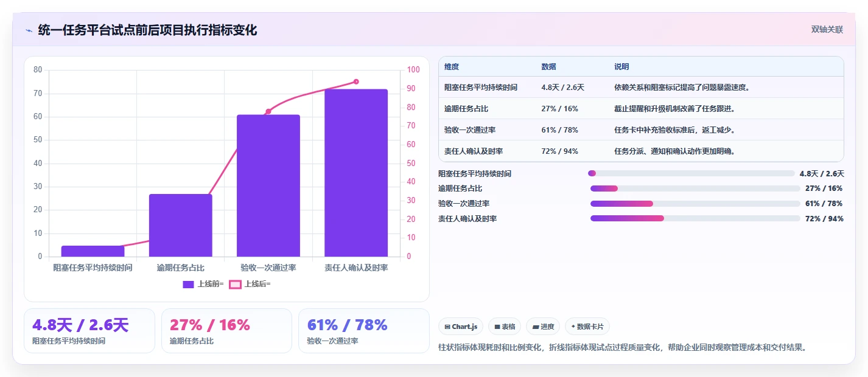The width and height of the screenshot is (868, 377).
Task: Click the 数据 table column header
Action: pos(548,67)
